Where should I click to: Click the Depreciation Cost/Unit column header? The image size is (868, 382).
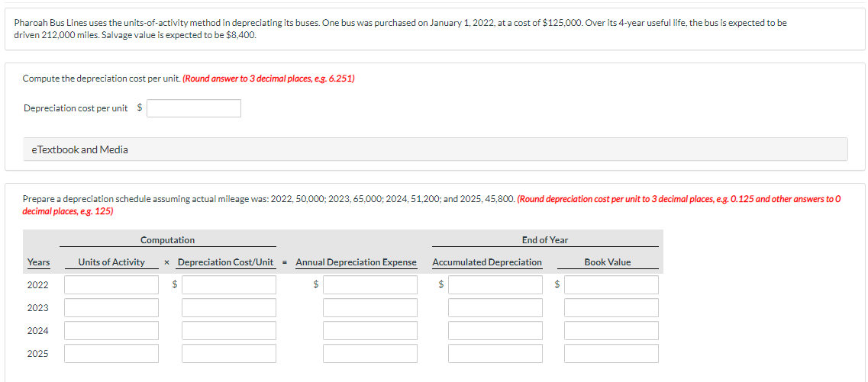[226, 262]
